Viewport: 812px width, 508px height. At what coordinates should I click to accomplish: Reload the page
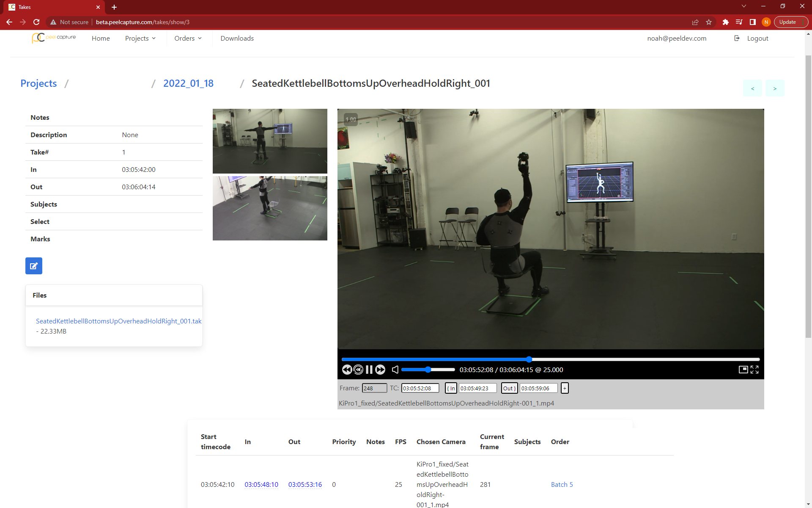[x=36, y=22]
